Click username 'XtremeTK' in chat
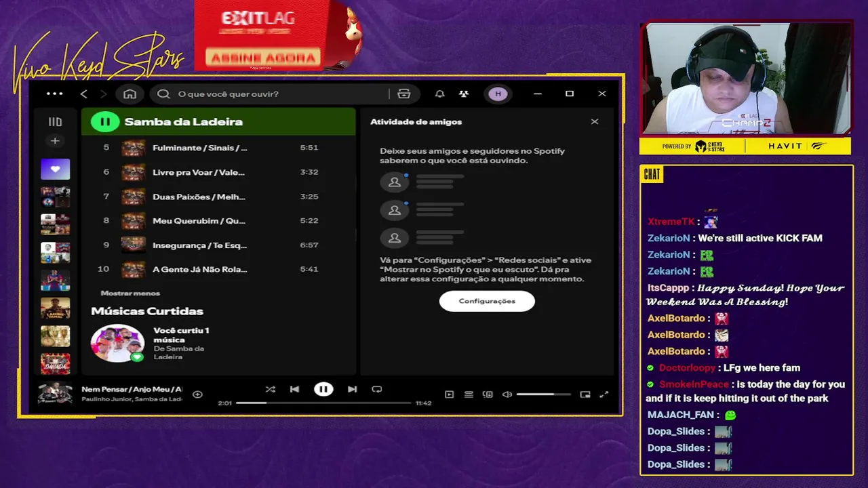Viewport: 868px width, 488px height. [x=671, y=222]
